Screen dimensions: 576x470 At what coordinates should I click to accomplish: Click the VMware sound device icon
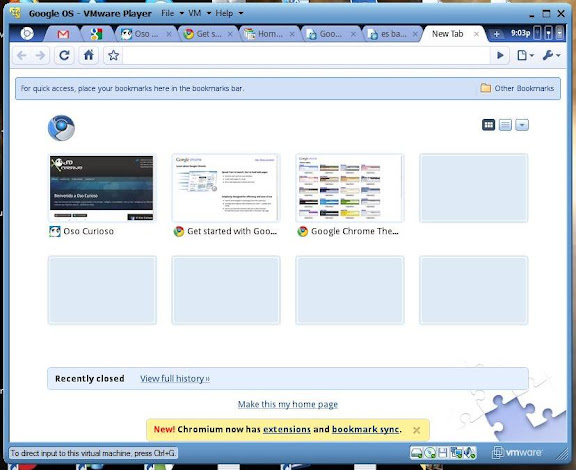click(469, 453)
